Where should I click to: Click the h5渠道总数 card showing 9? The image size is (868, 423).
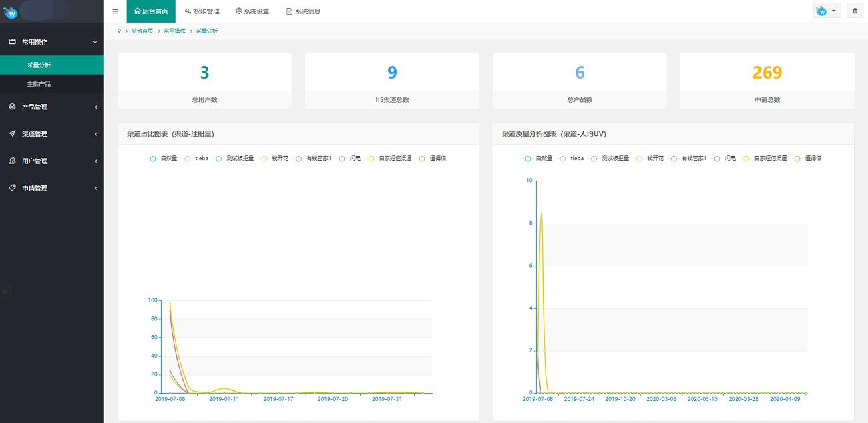click(392, 81)
